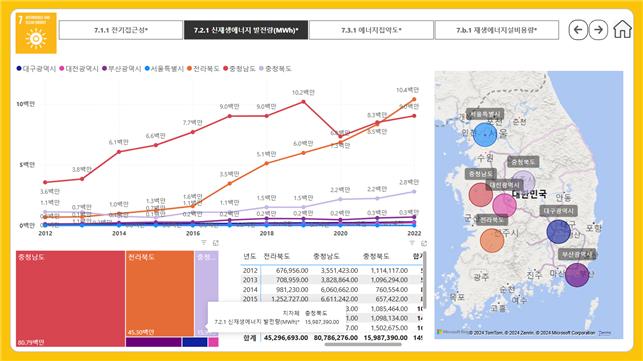
Task: Click the total value 80,786,276.00
Action: tap(336, 338)
